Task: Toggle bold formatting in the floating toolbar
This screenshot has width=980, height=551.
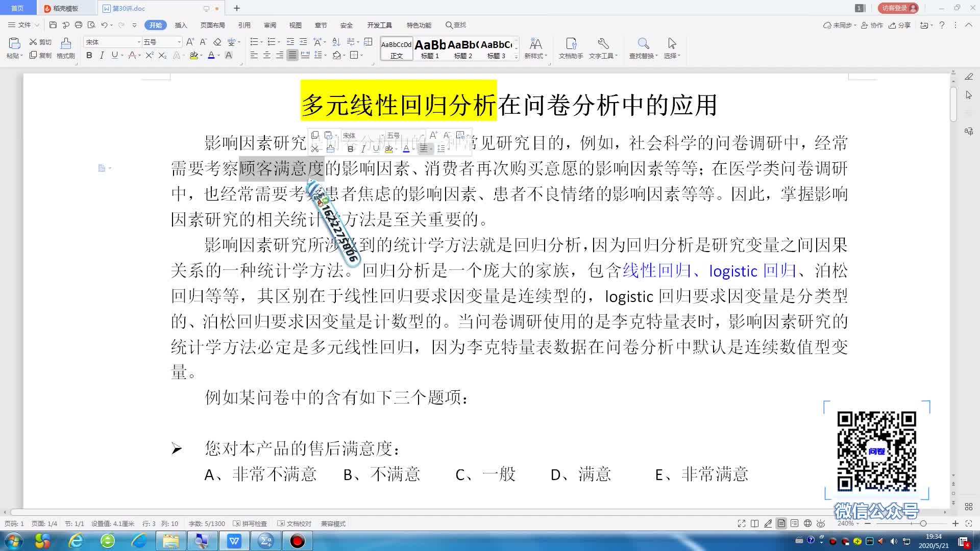Action: (x=350, y=149)
